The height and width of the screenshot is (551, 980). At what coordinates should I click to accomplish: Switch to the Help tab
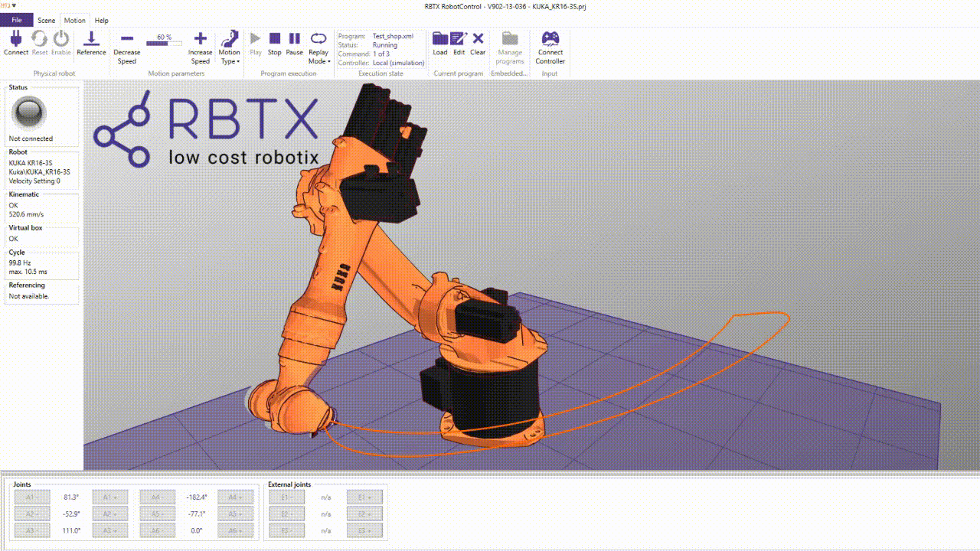pyautogui.click(x=101, y=21)
